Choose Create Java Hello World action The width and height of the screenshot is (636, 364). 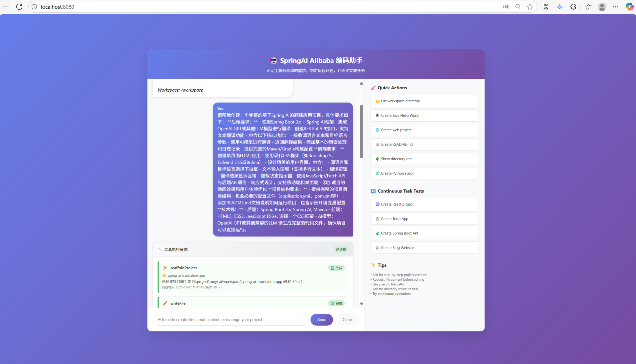(424, 116)
